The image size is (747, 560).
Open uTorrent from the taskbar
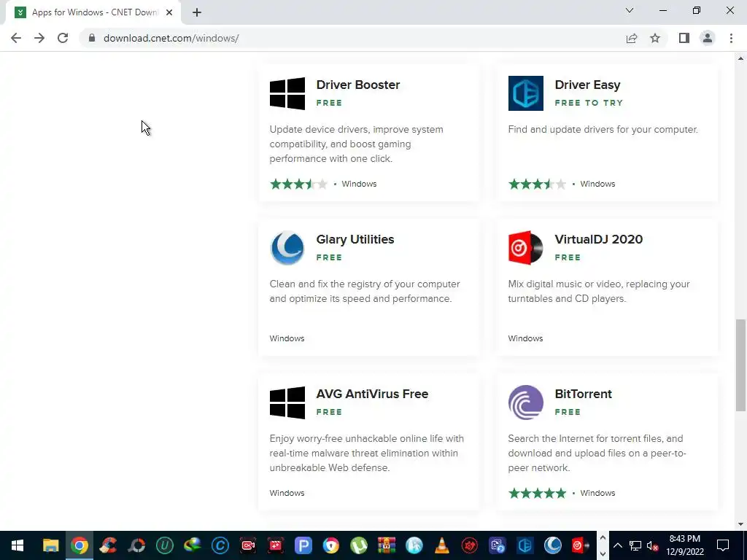pos(359,545)
